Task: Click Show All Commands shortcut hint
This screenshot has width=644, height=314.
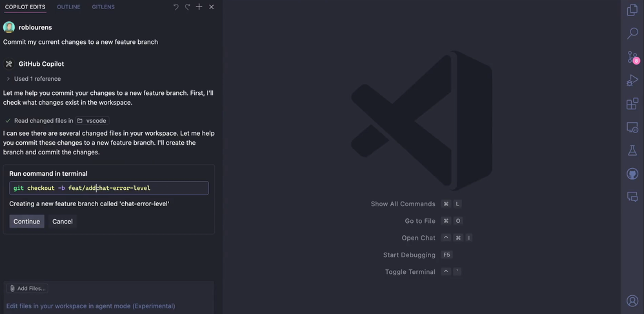Action: click(x=416, y=204)
